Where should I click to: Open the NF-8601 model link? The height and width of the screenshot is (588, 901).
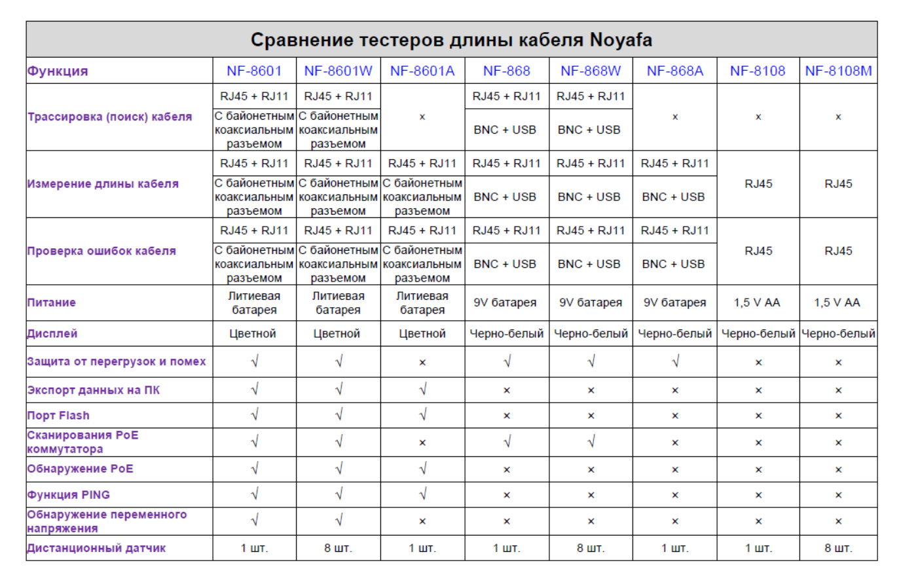point(254,71)
